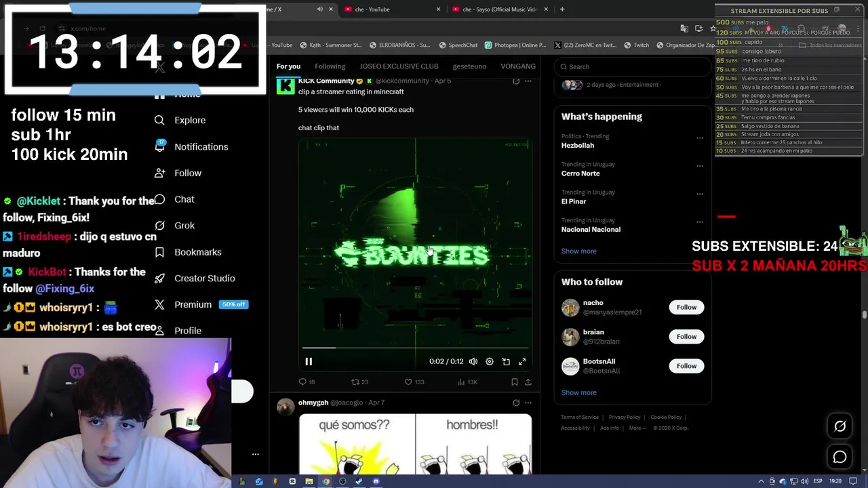Open the Windows notification center

(x=854, y=481)
